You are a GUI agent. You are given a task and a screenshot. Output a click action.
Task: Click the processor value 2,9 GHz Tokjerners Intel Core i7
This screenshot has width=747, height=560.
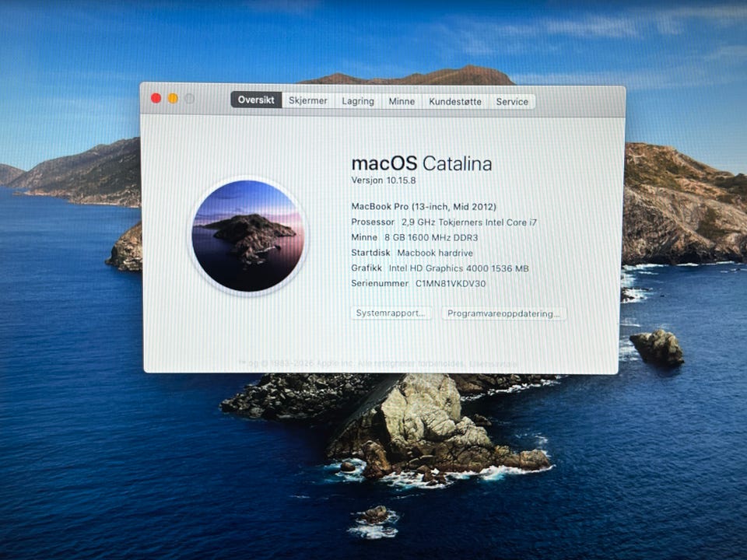point(468,222)
